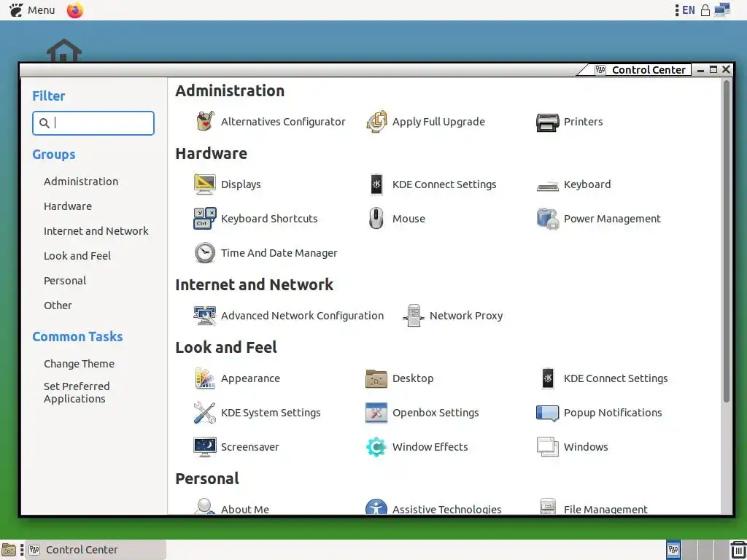Click the network status tray icon
The width and height of the screenshot is (747, 560).
tap(722, 10)
